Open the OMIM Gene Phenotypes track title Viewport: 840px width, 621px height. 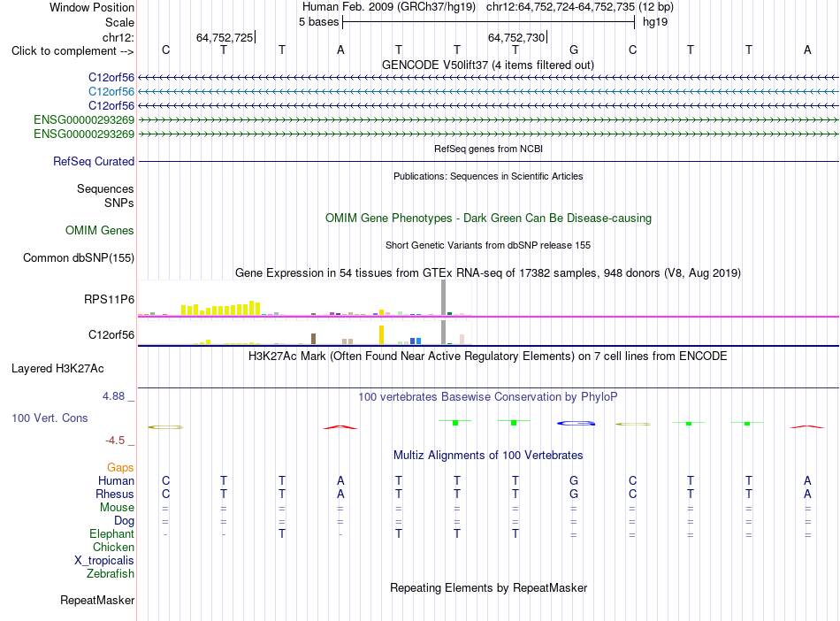(x=488, y=218)
